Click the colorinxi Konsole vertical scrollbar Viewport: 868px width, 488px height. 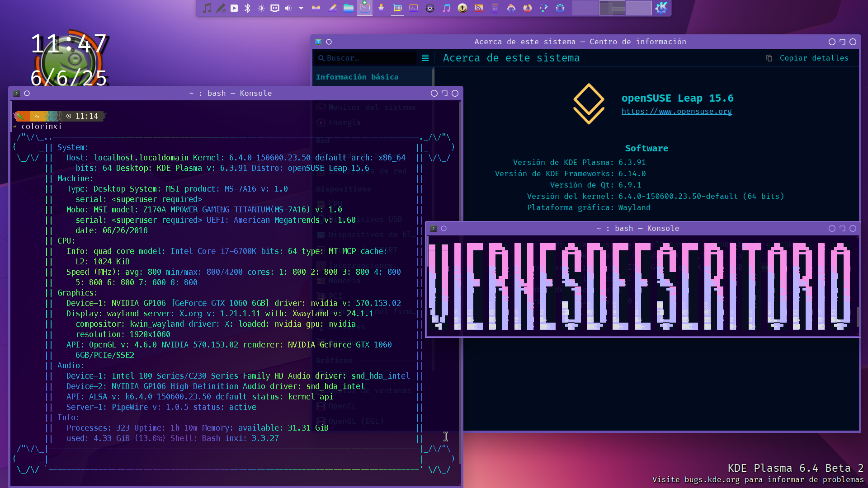click(460, 282)
